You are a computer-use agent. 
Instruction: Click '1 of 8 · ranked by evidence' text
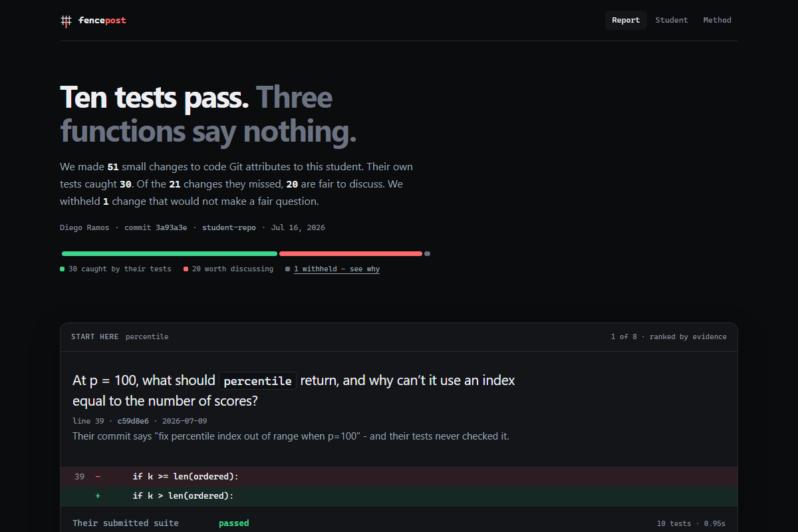click(669, 336)
